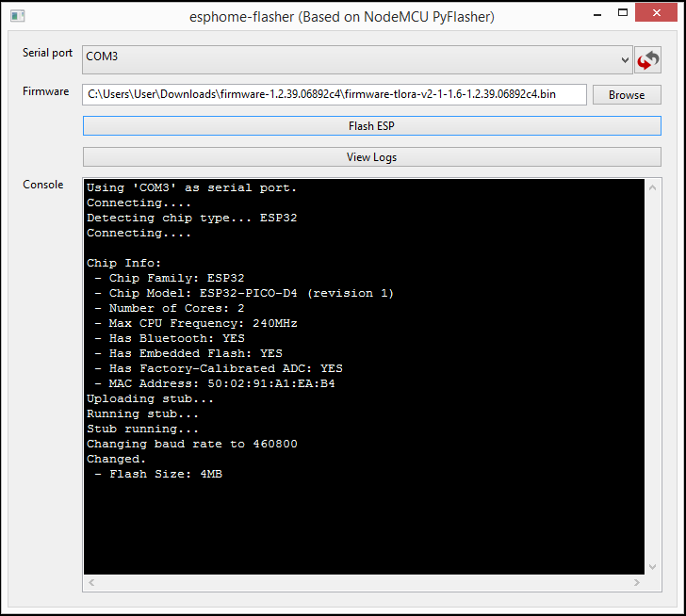This screenshot has width=686, height=616.
Task: Click the "Chip Info:" console line
Action: [x=123, y=263]
